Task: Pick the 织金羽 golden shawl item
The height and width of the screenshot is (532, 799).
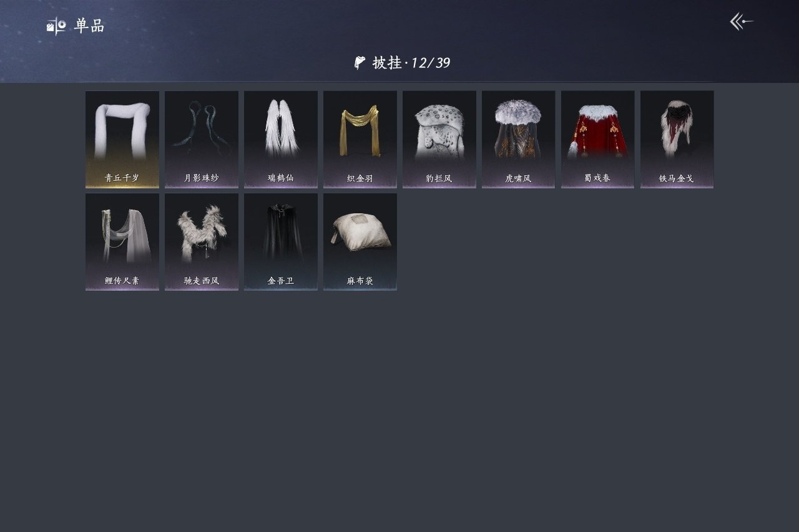Action: click(x=360, y=139)
